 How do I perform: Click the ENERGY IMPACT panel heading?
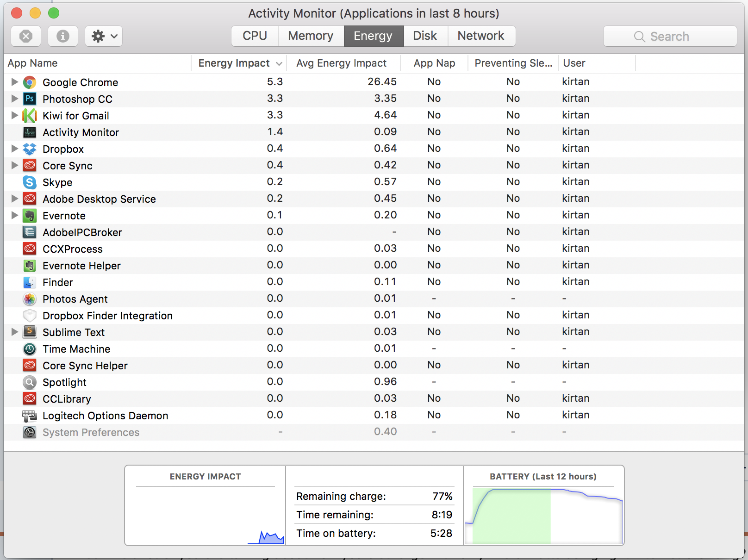[x=206, y=477]
